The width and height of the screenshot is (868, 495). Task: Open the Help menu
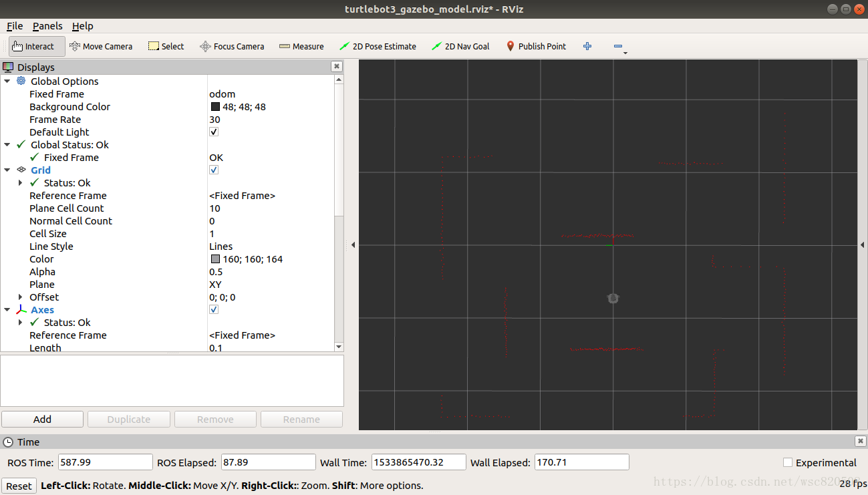coord(83,26)
